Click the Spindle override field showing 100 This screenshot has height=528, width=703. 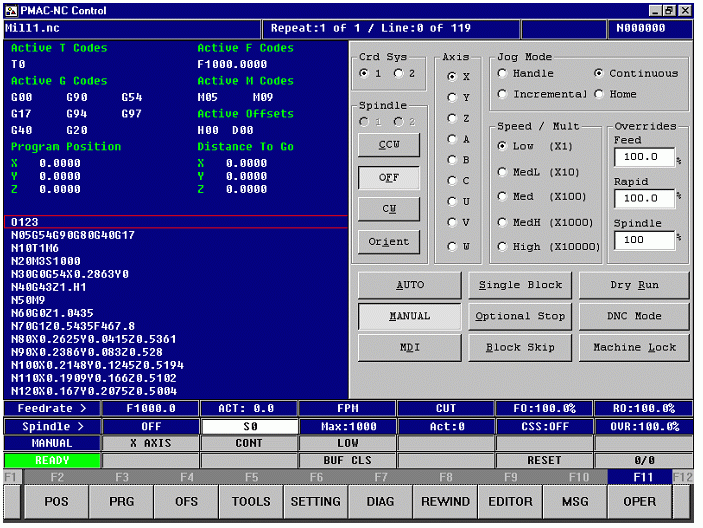pos(644,240)
